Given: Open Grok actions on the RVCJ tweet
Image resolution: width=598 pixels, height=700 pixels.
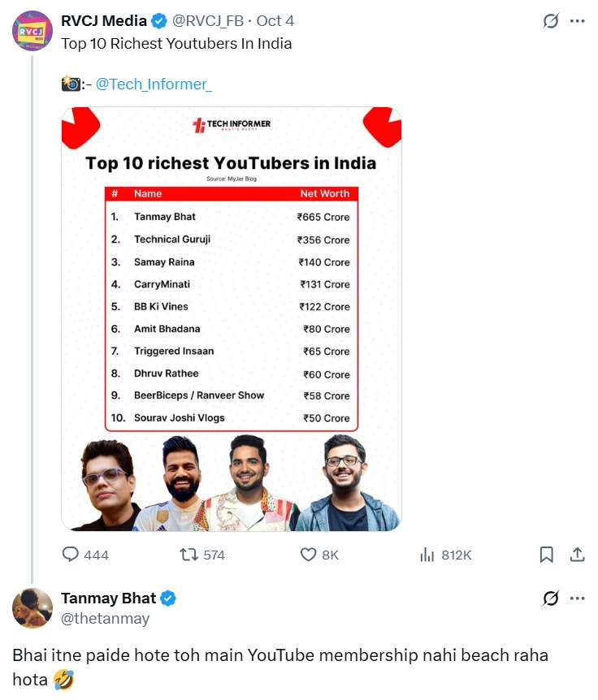Looking at the screenshot, I should (x=552, y=21).
